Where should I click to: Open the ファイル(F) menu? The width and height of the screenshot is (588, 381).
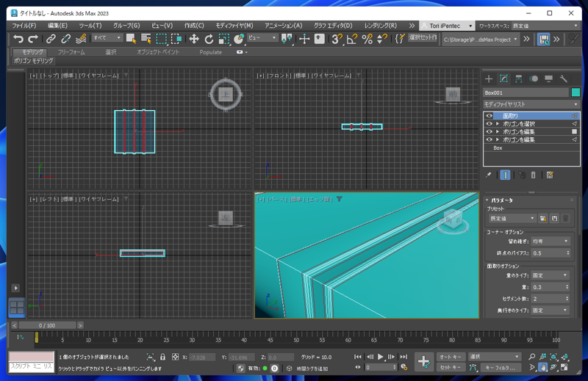point(24,26)
